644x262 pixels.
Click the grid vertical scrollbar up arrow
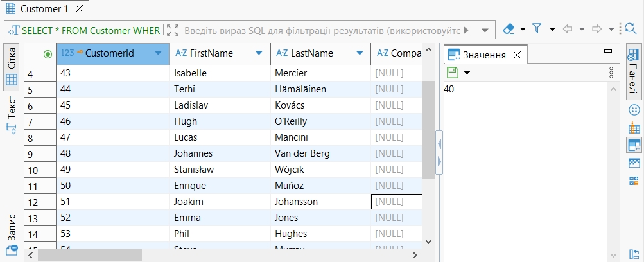coord(428,51)
